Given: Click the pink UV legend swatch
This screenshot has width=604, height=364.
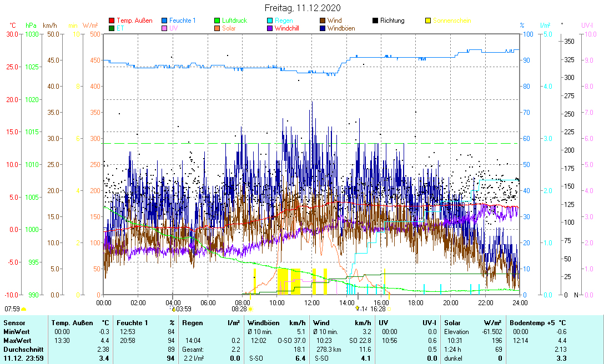Looking at the screenshot, I should pyautogui.click(x=164, y=28).
